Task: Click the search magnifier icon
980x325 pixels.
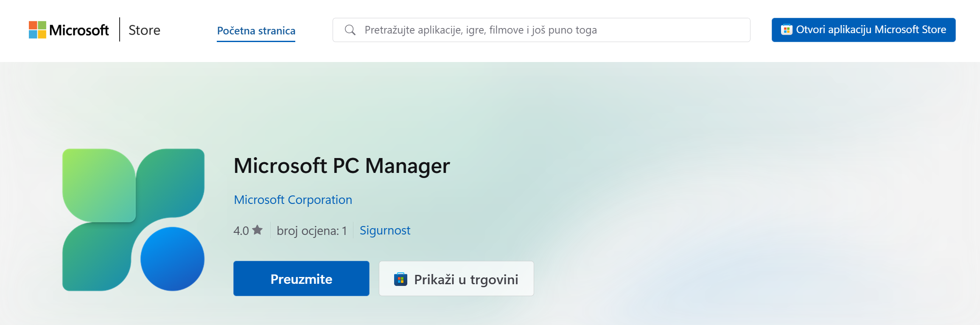Action: [350, 30]
